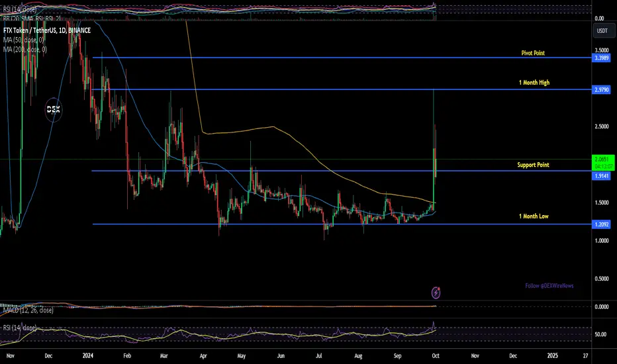Click the bottom RSI (14, close) legend
The image size is (617, 364).
point(20,328)
